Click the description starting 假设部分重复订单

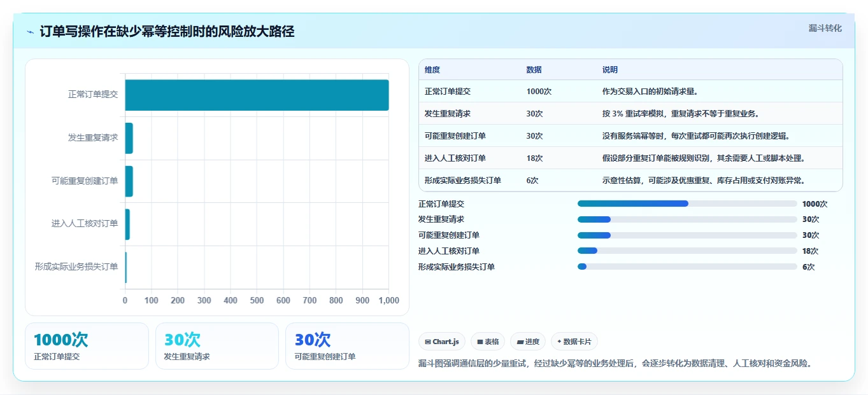704,158
